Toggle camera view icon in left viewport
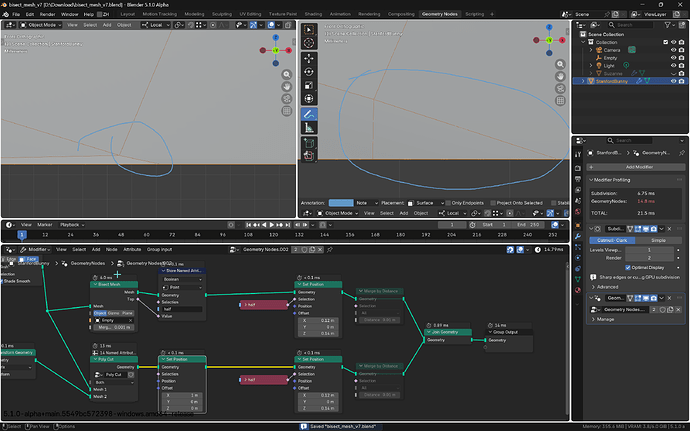The image size is (690, 431). (286, 99)
